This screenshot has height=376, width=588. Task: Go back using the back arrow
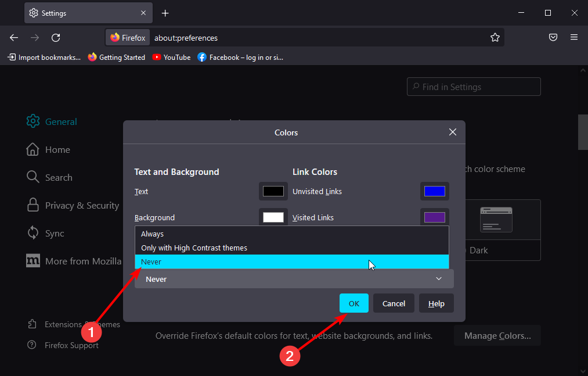[x=14, y=38]
